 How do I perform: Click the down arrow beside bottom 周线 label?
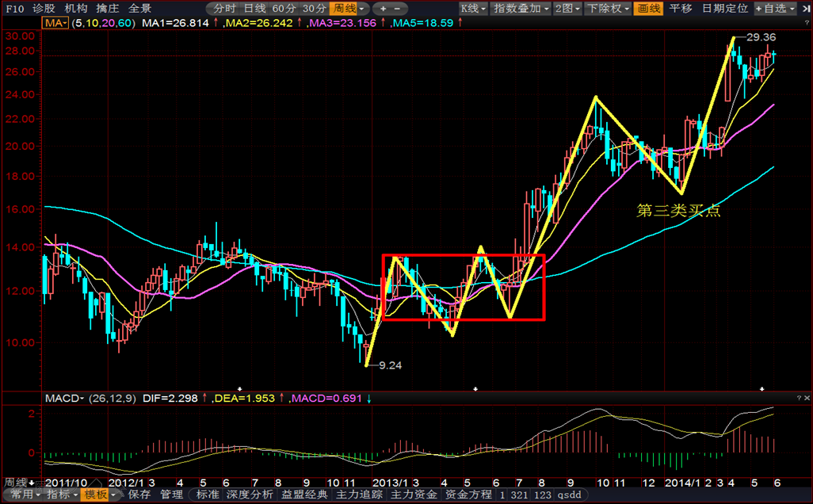coord(32,483)
